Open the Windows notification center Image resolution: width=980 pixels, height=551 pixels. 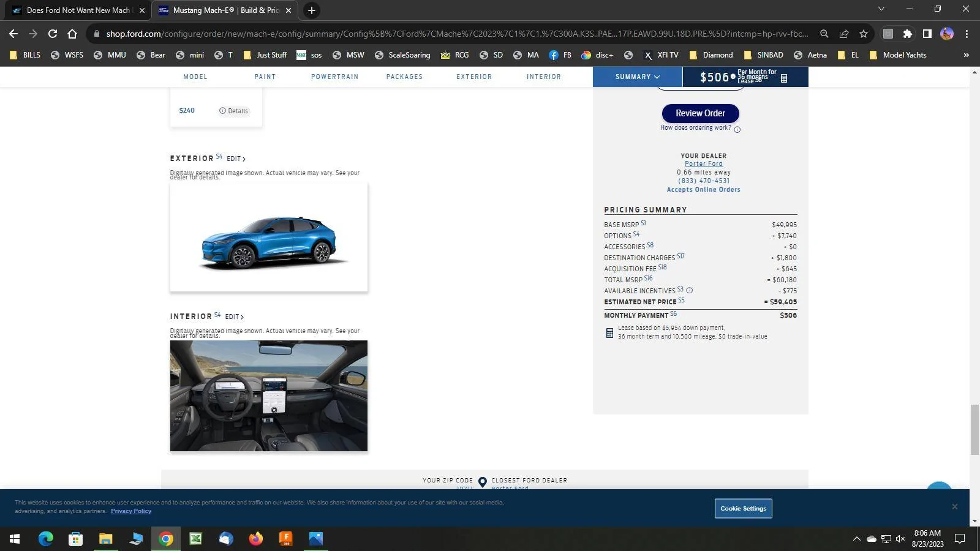[x=960, y=539]
